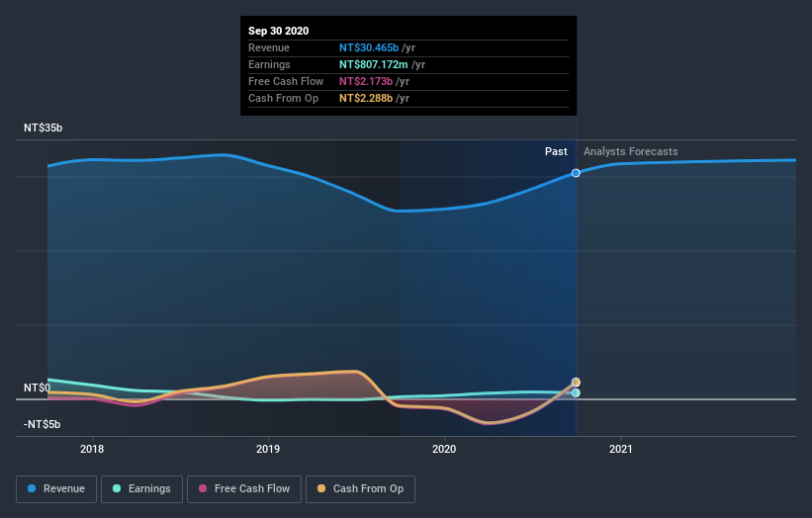The width and height of the screenshot is (812, 518).
Task: Toggle the Revenue legend button
Action: pyautogui.click(x=56, y=488)
